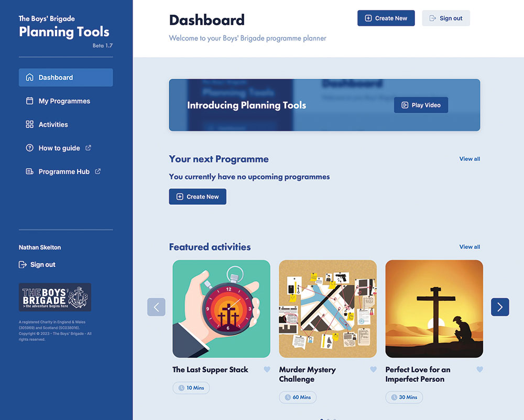Click The Last Supper Stack title
Screen dimensions: 524x420
(210, 370)
